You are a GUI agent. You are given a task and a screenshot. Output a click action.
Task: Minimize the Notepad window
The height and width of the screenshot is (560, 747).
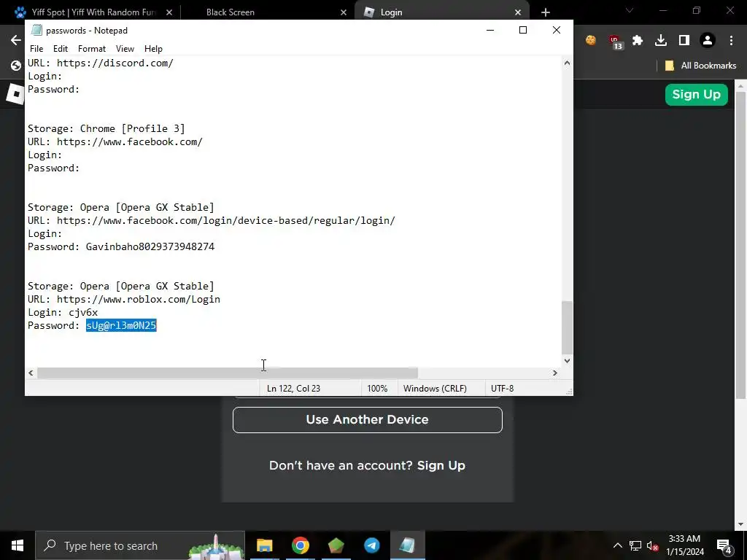490,30
